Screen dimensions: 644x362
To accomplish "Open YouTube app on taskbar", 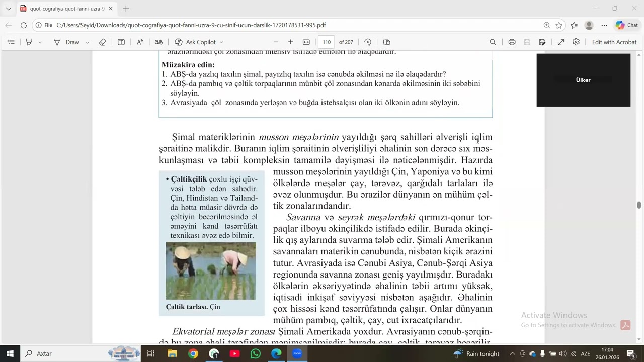I will 234,353.
